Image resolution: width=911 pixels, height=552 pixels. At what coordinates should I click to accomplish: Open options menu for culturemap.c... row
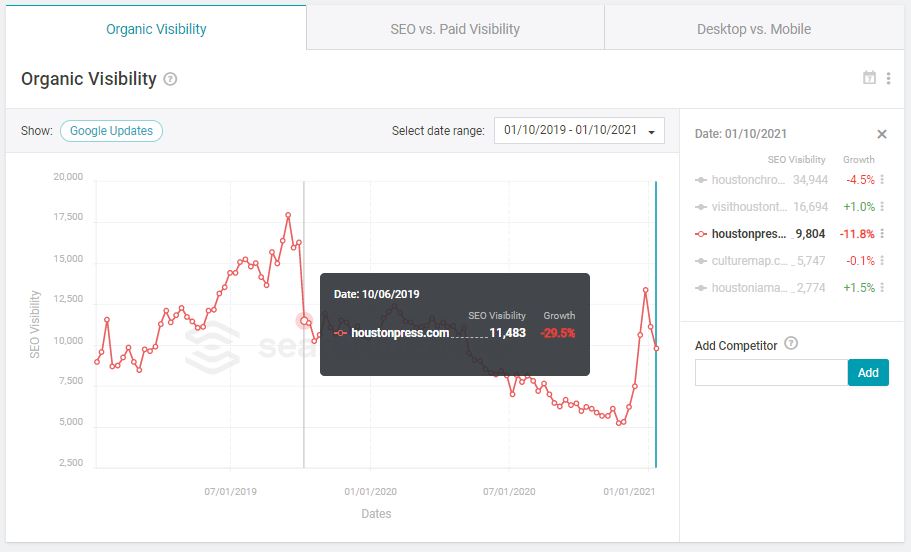click(882, 260)
